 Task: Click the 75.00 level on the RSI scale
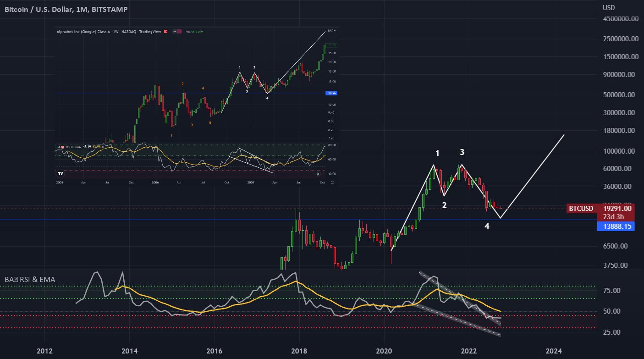pyautogui.click(x=611, y=290)
